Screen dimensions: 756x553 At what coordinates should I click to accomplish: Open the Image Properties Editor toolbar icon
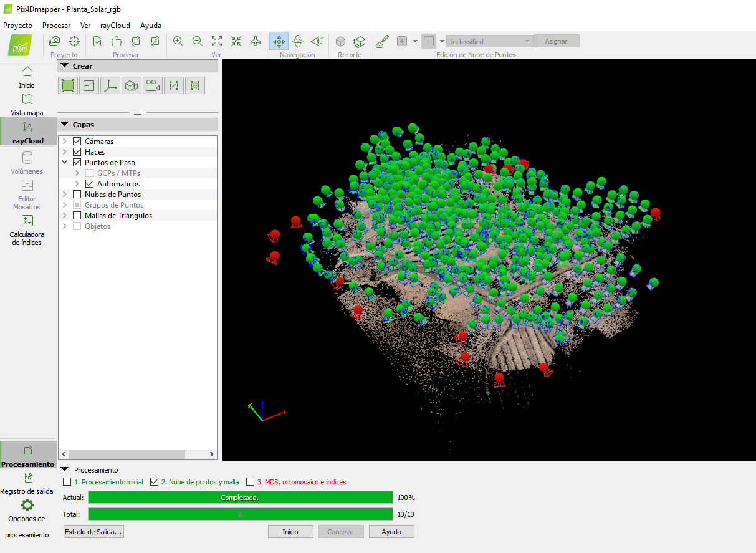55,41
